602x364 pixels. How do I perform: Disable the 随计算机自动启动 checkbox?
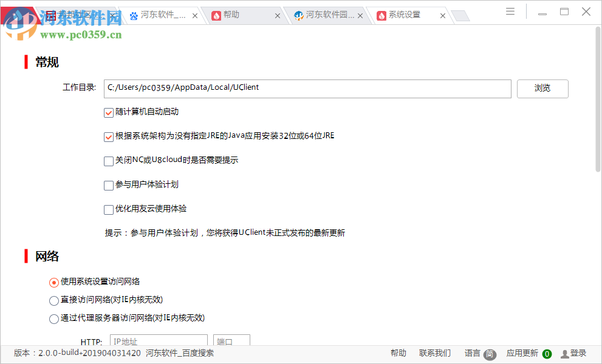(108, 112)
